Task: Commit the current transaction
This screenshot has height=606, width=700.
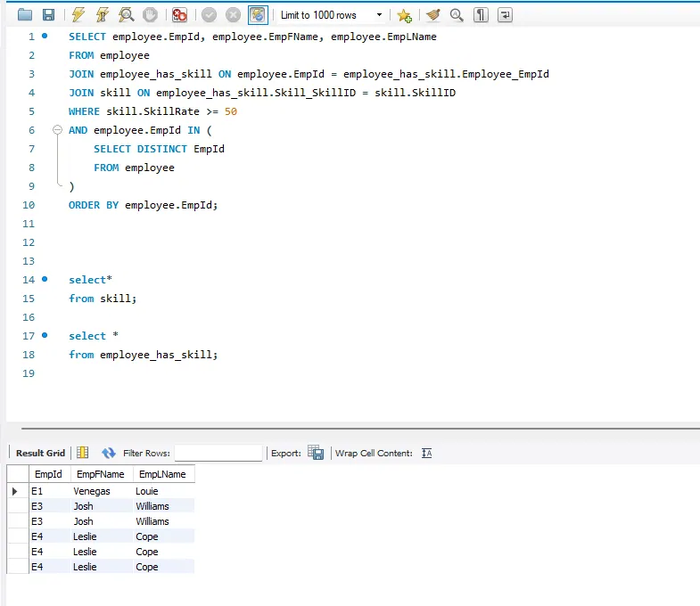Action: point(209,15)
